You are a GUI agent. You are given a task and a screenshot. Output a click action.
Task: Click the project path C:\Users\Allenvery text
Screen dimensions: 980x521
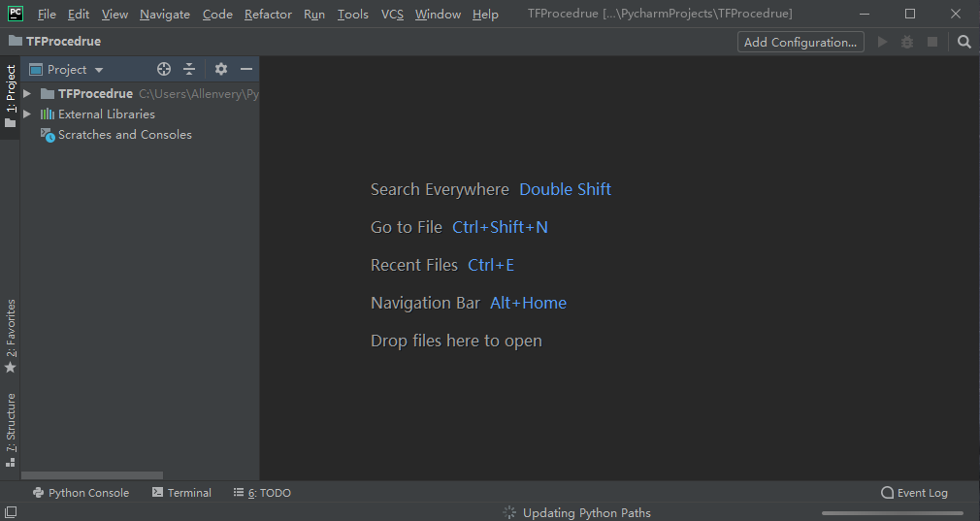coord(199,94)
